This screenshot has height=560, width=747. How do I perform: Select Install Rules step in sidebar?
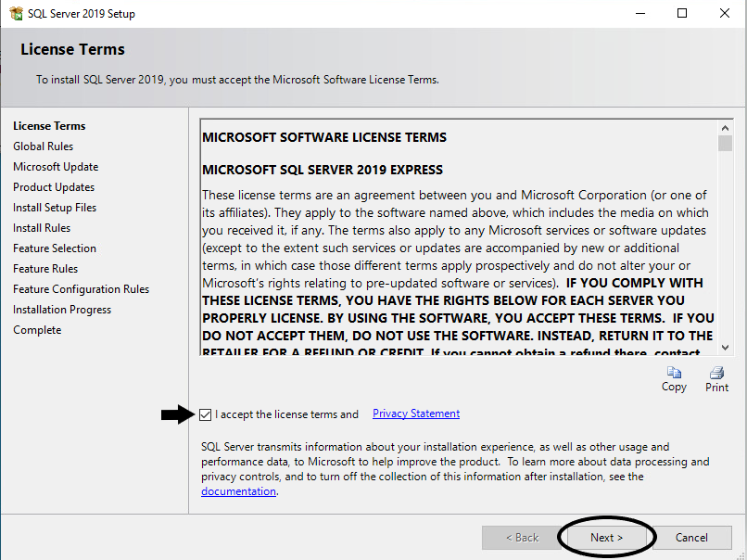42,228
